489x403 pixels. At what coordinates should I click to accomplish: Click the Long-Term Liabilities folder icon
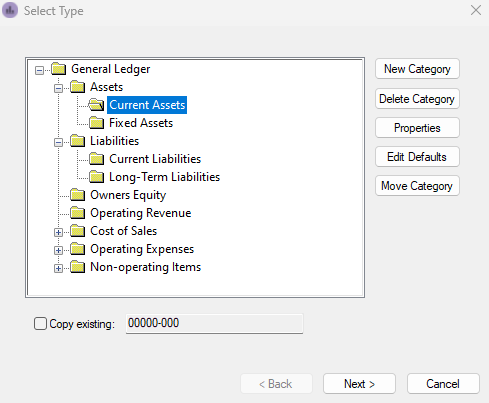coord(97,177)
